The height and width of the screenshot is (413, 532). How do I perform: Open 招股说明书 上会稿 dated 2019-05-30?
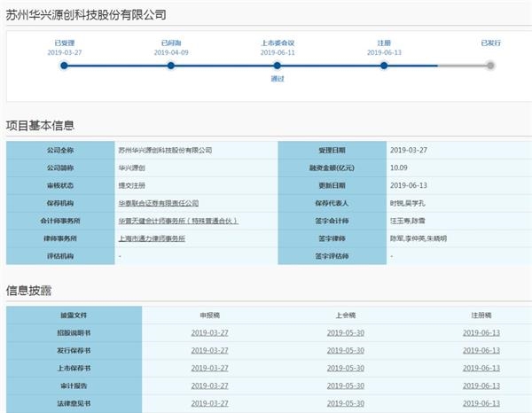pos(346,332)
